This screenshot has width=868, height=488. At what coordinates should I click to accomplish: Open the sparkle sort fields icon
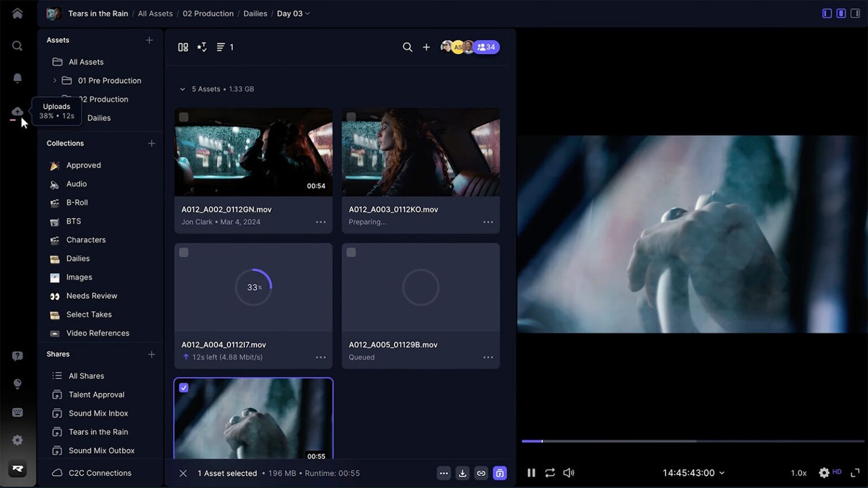tap(202, 47)
